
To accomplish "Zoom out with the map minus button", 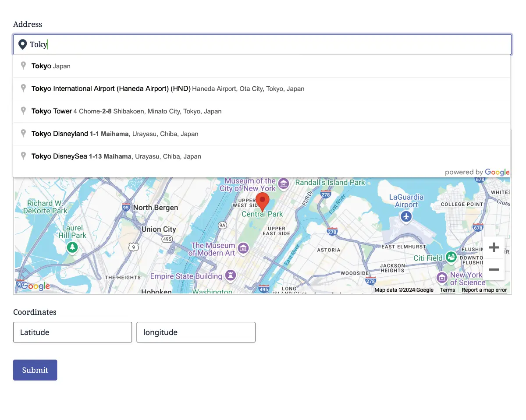I will click(494, 269).
